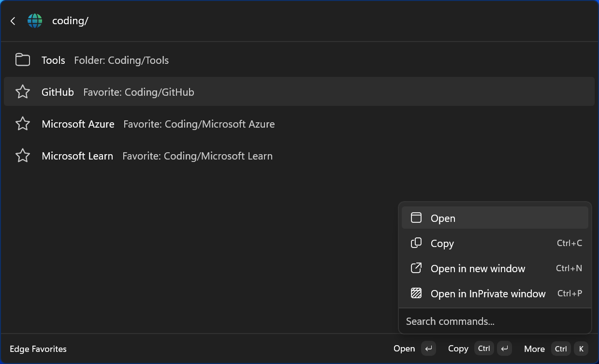Screen dimensions: 599x364
Task: Choose Copy from the context menu
Action: (x=495, y=243)
